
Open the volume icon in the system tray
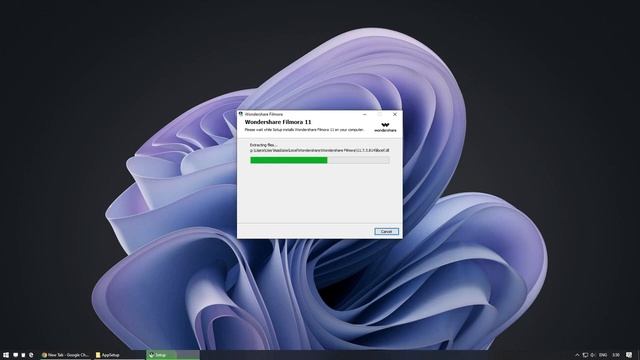[x=593, y=355]
